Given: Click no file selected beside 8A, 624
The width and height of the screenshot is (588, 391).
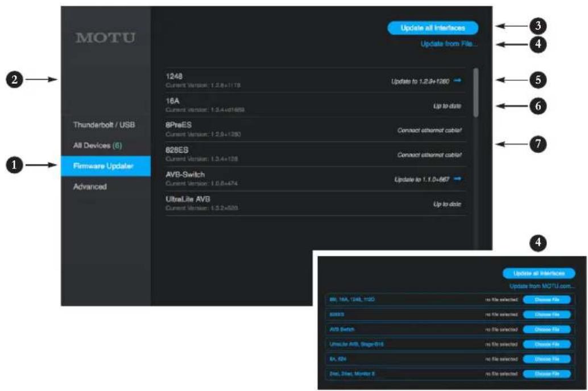Looking at the screenshot, I should click(502, 359).
